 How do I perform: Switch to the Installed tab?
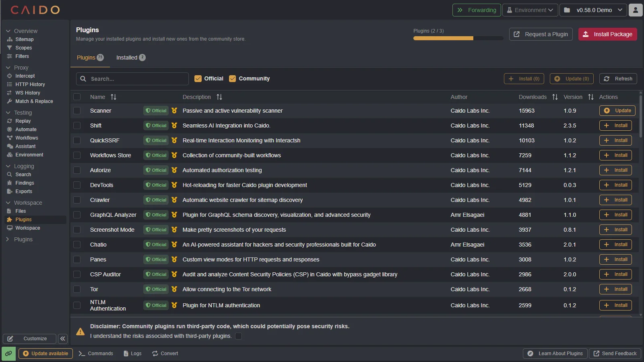(x=131, y=58)
